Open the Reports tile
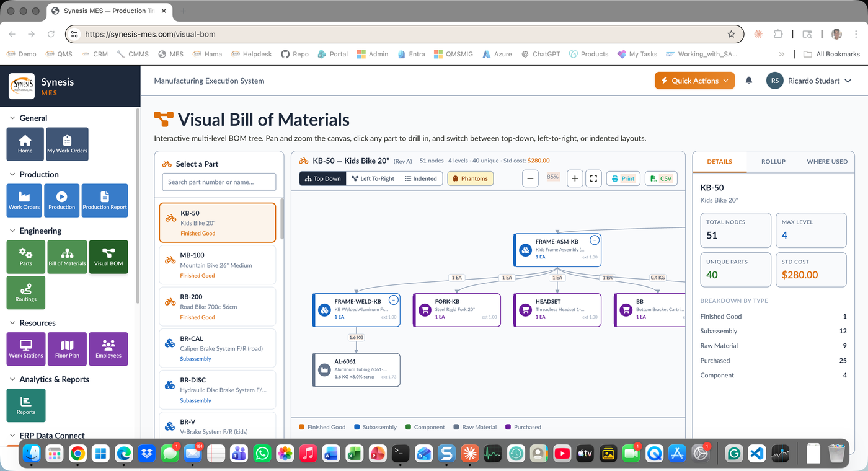The image size is (868, 471). tap(25, 405)
